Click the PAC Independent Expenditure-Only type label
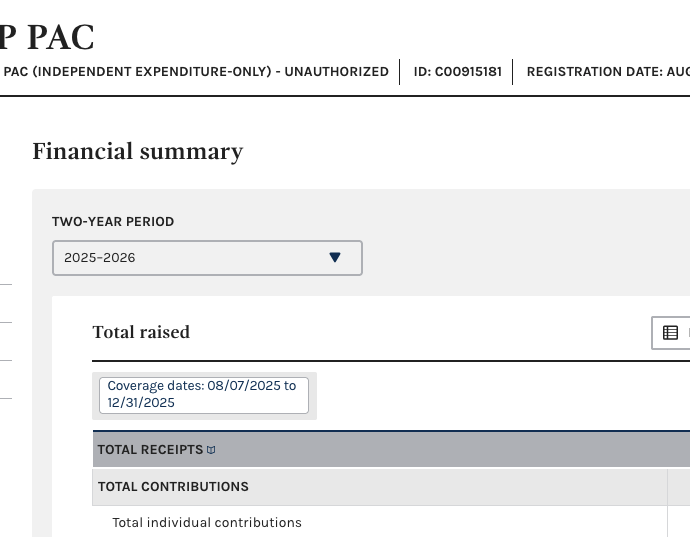690x537 pixels. click(139, 72)
